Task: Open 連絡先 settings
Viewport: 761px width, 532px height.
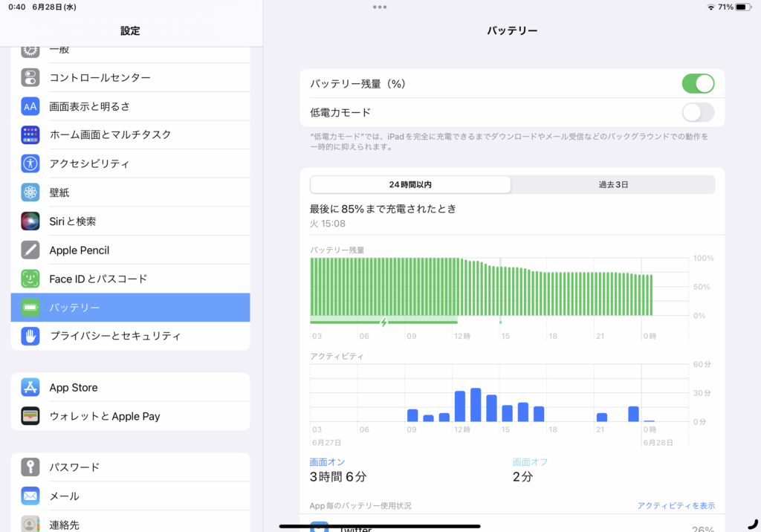Action: coord(130,522)
